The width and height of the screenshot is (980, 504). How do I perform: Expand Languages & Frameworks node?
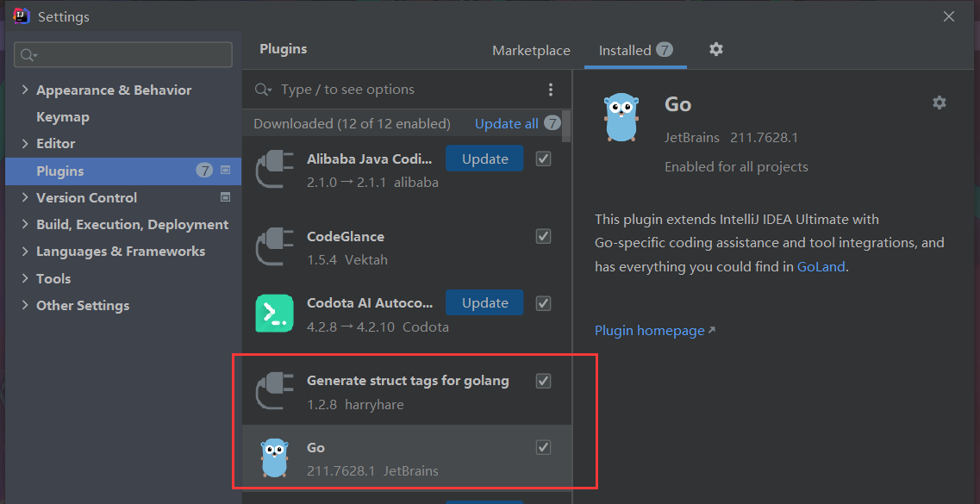coord(25,251)
